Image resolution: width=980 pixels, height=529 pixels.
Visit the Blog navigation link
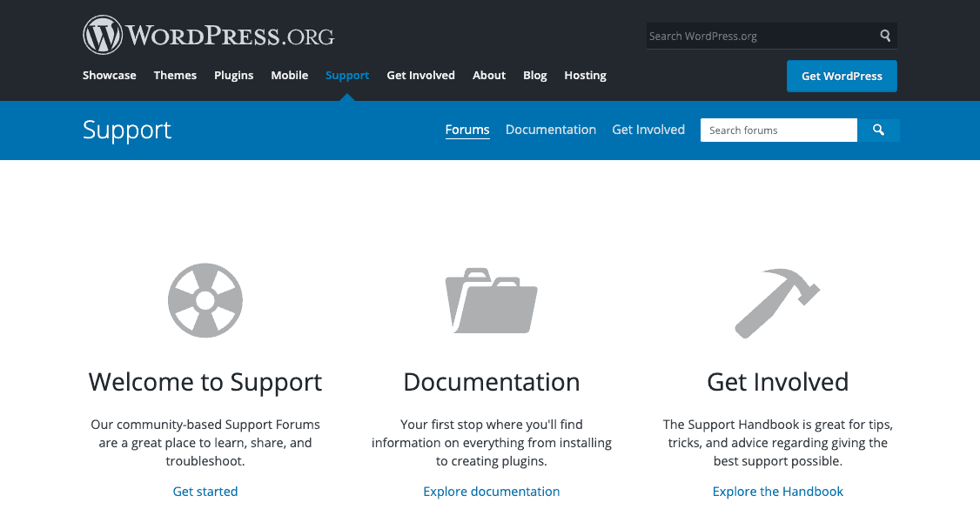point(535,75)
